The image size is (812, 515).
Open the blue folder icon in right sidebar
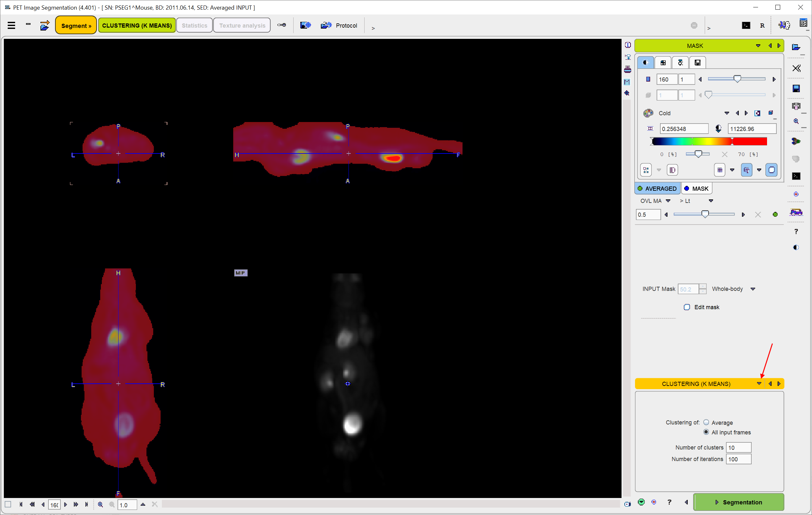pos(796,47)
